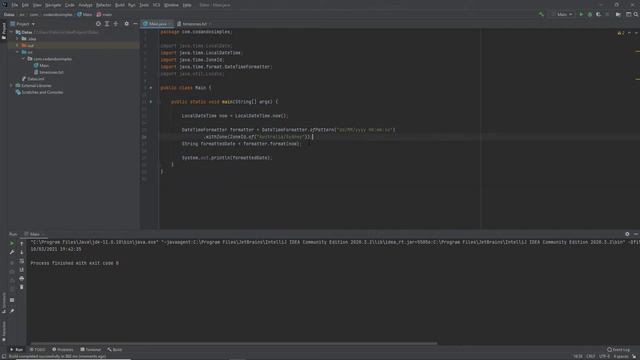Select Scratches and Consoles

(x=39, y=92)
